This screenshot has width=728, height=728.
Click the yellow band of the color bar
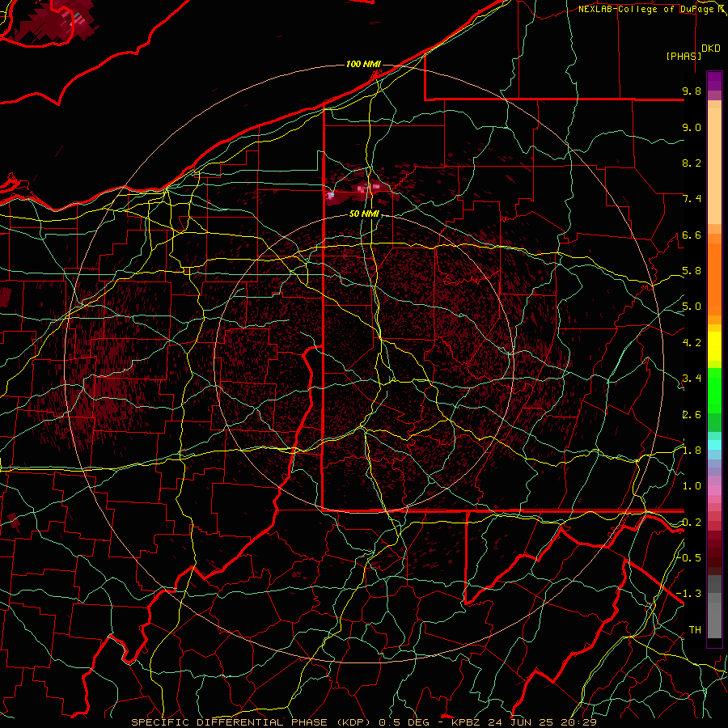[714, 346]
